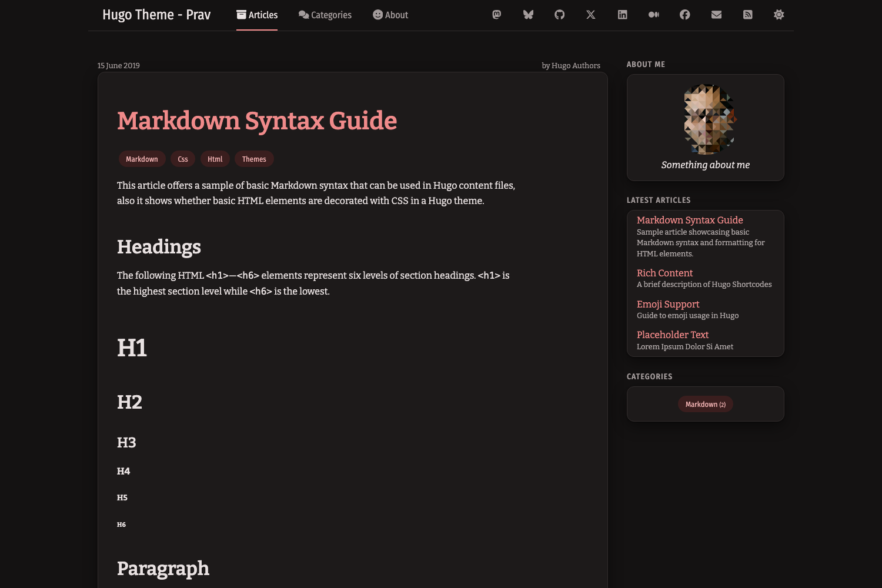Click the 'H3' sample heading

[126, 443]
